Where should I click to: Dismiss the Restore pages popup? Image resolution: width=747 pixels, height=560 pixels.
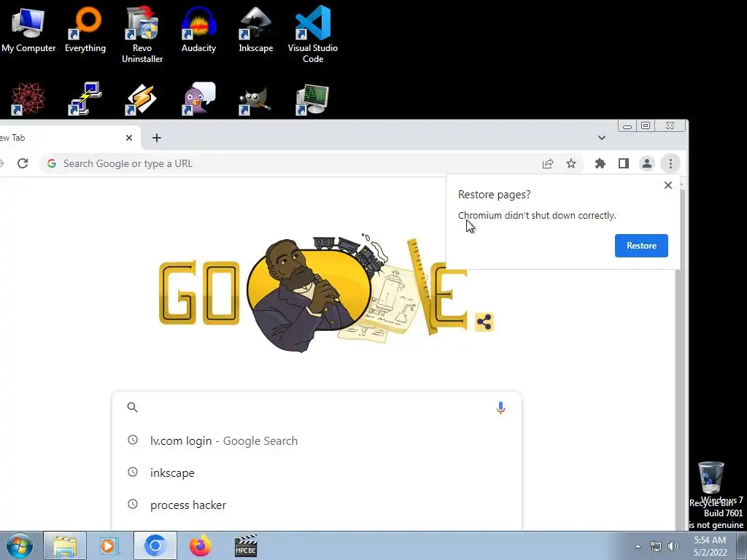coord(668,185)
